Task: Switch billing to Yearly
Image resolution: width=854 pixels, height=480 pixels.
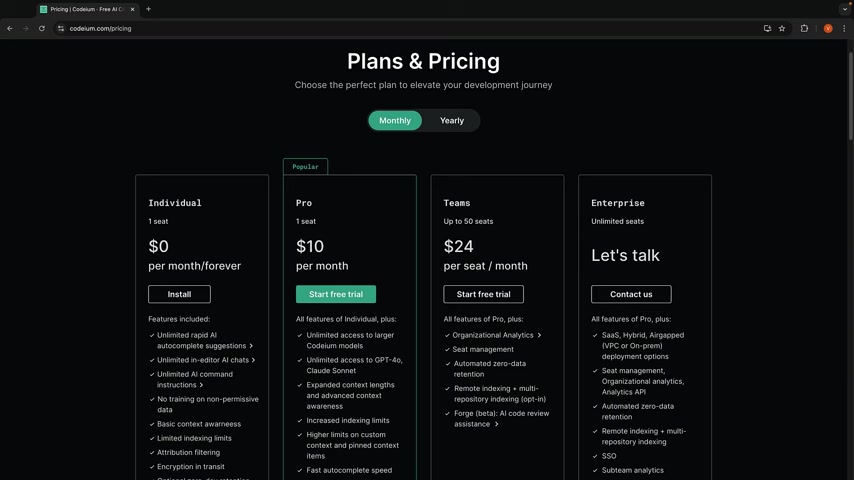Action: [x=452, y=120]
